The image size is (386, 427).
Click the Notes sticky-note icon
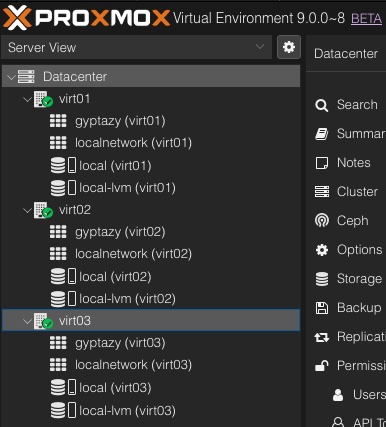point(322,163)
